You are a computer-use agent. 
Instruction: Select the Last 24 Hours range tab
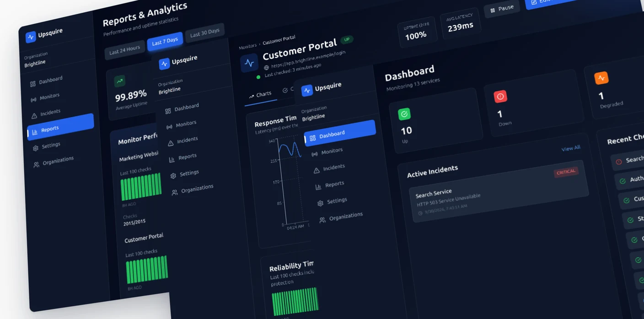pyautogui.click(x=124, y=50)
